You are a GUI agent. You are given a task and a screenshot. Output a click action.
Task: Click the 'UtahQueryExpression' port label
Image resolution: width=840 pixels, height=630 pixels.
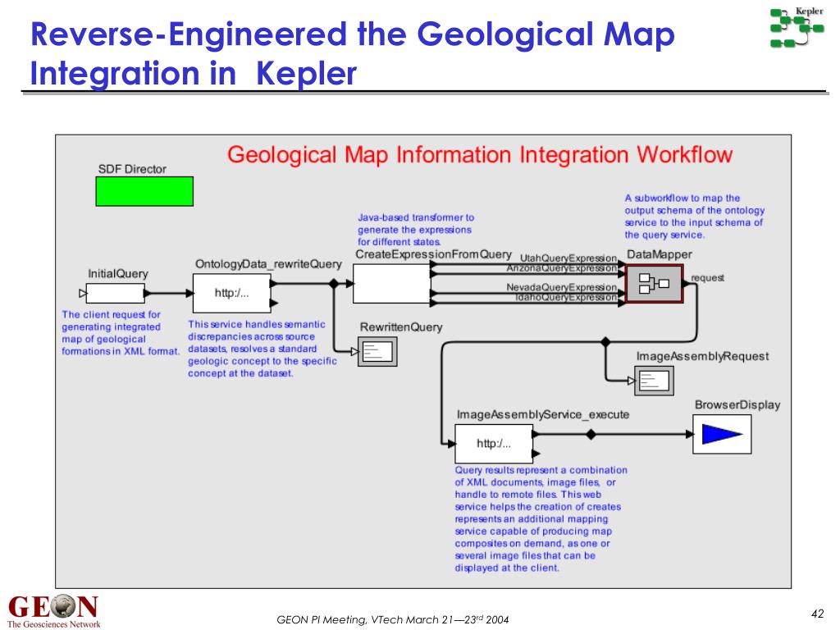coord(568,258)
